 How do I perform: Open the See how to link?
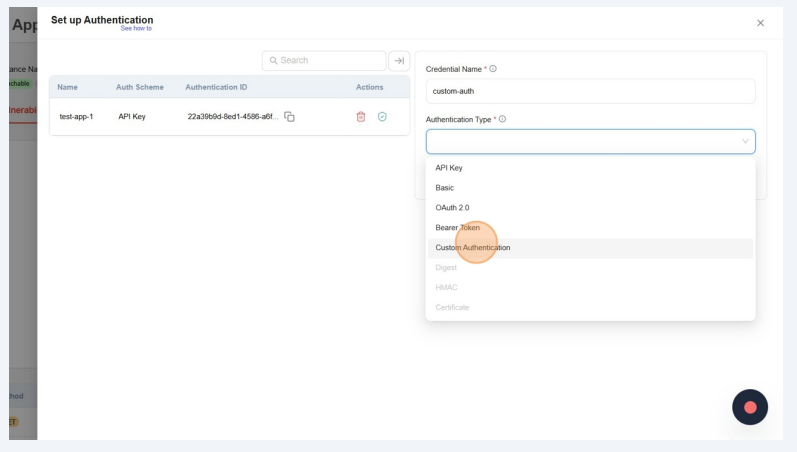[x=134, y=28]
